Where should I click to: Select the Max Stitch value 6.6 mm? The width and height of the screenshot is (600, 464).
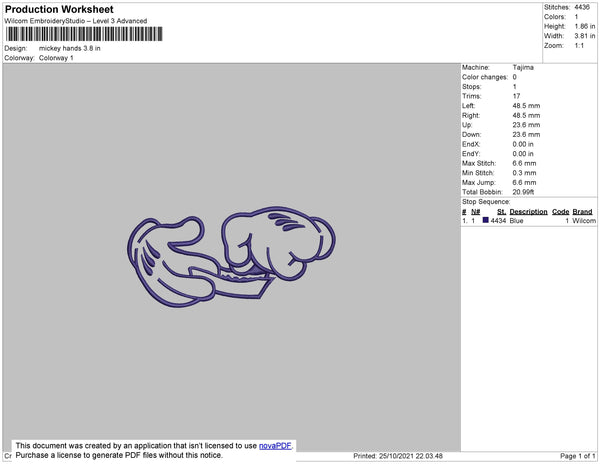pos(524,163)
